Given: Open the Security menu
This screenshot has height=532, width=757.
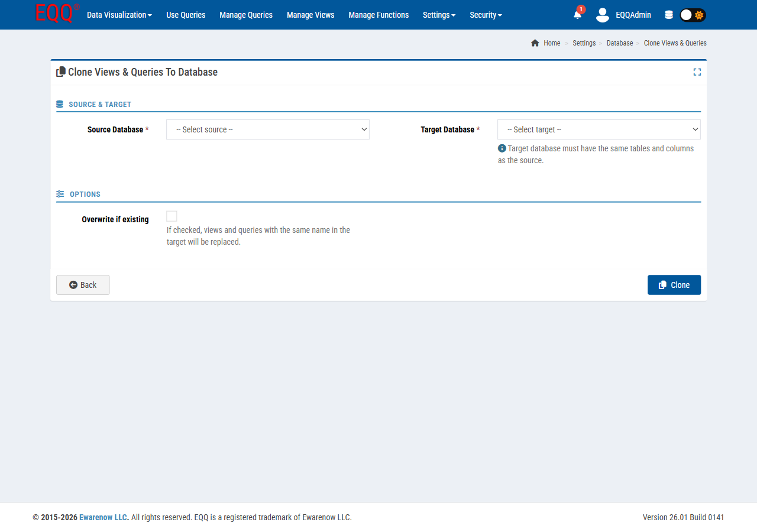Looking at the screenshot, I should [x=485, y=15].
